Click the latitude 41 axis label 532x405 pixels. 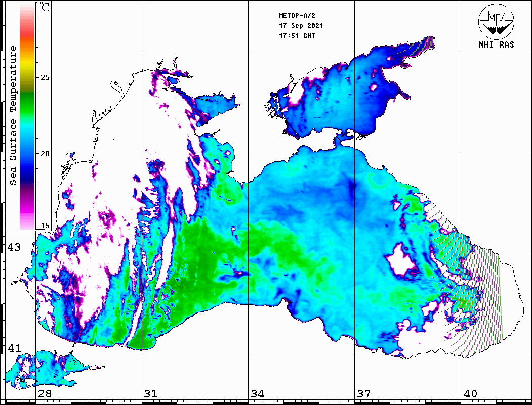pyautogui.click(x=14, y=348)
